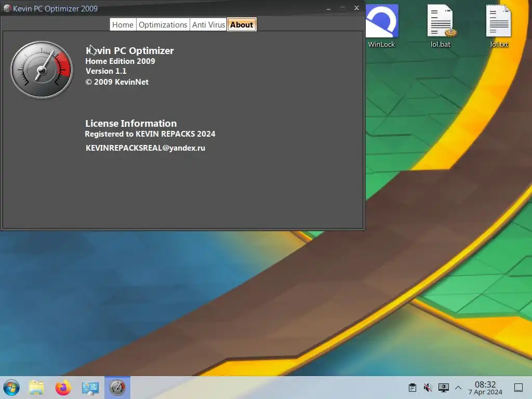532x399 pixels.
Task: Switch to the Home tab
Action: (123, 25)
